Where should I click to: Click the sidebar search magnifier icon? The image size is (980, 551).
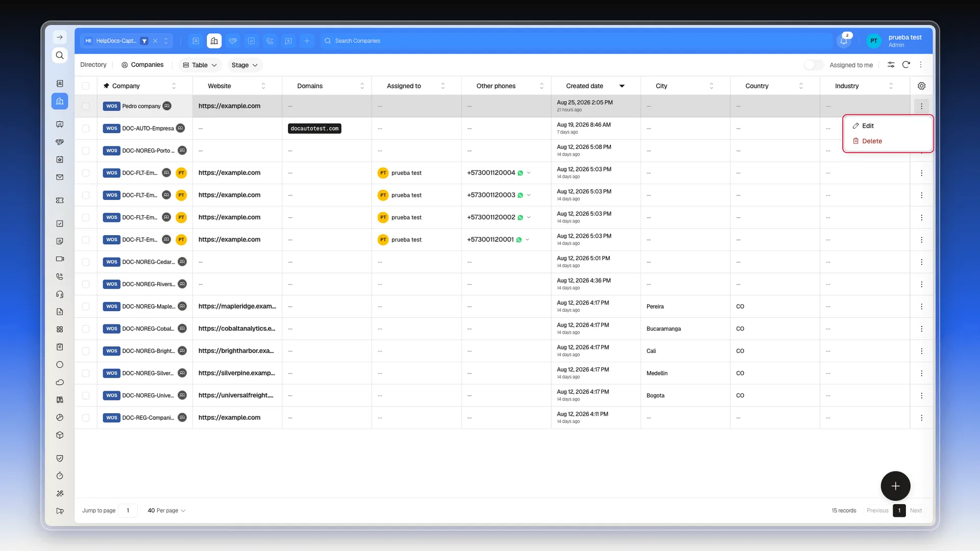point(60,55)
